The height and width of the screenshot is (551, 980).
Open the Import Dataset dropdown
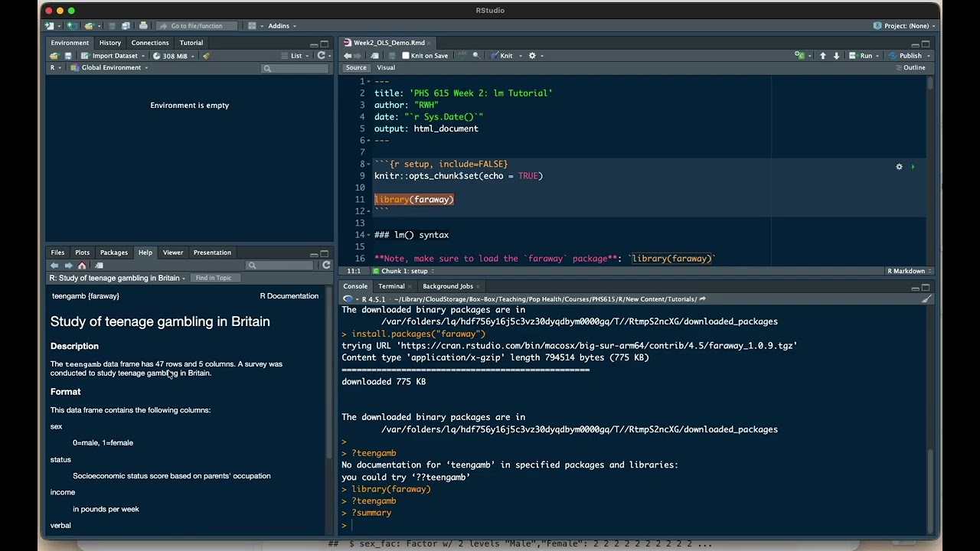click(114, 56)
